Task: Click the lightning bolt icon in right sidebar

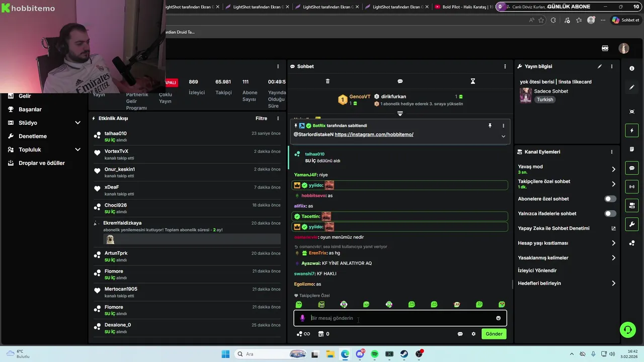Action: point(632,131)
